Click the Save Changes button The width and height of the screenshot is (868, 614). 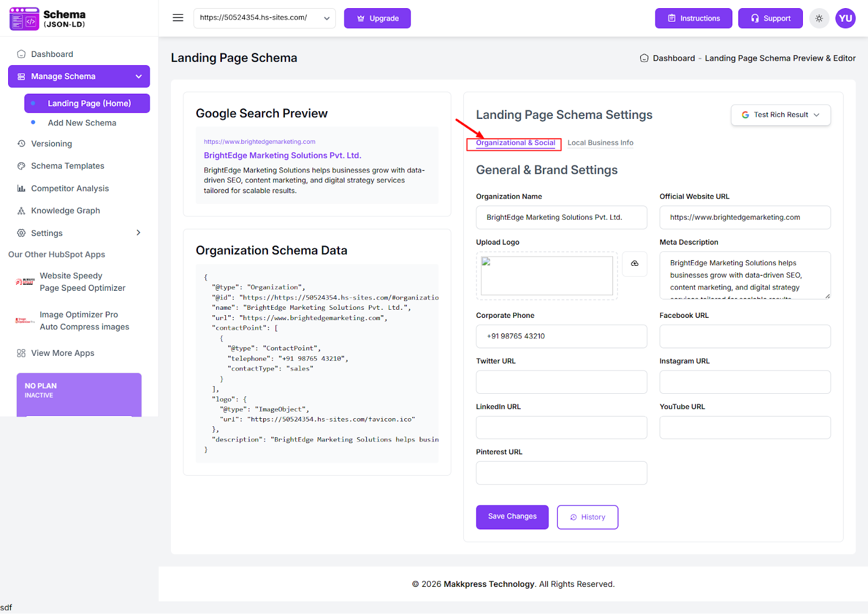point(512,517)
